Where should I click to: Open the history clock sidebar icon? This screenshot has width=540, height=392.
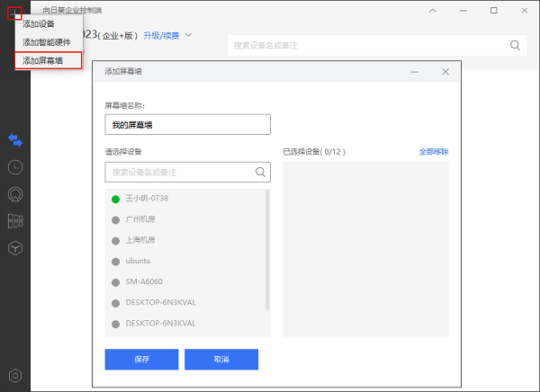point(15,167)
